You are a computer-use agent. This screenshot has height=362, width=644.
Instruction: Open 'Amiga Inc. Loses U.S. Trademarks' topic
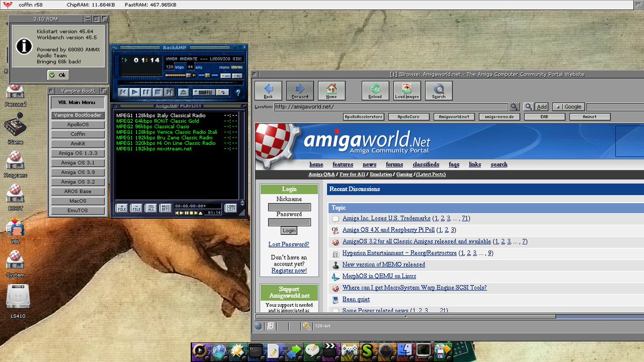(x=386, y=218)
